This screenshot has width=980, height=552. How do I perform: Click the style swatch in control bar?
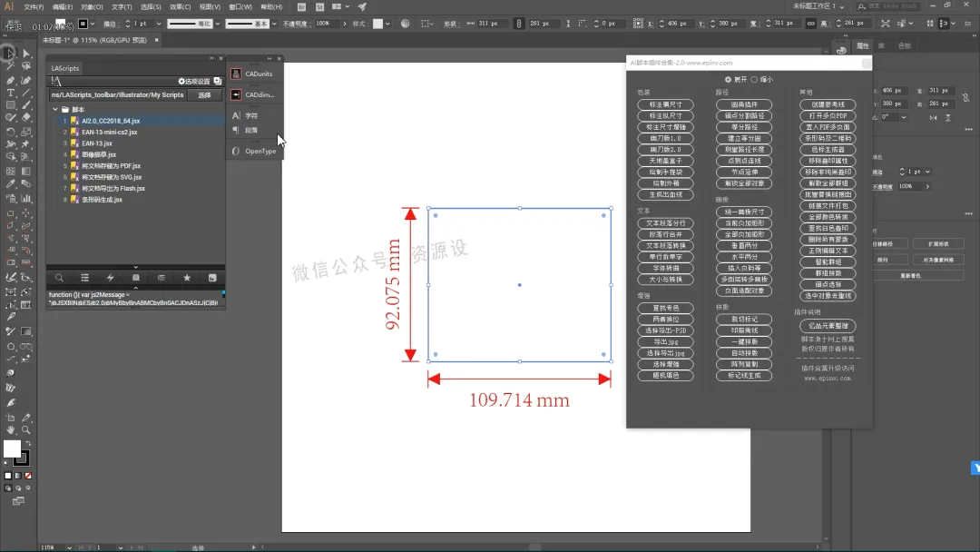pos(378,24)
